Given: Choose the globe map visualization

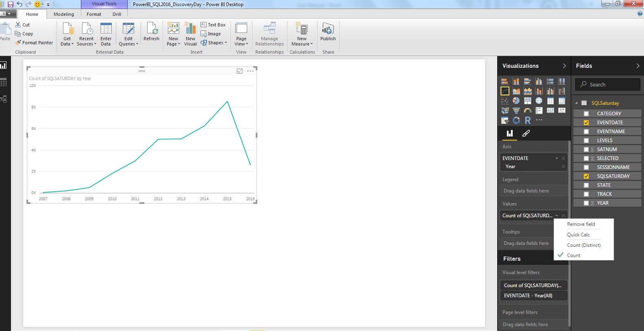Looking at the screenshot, I should [539, 101].
